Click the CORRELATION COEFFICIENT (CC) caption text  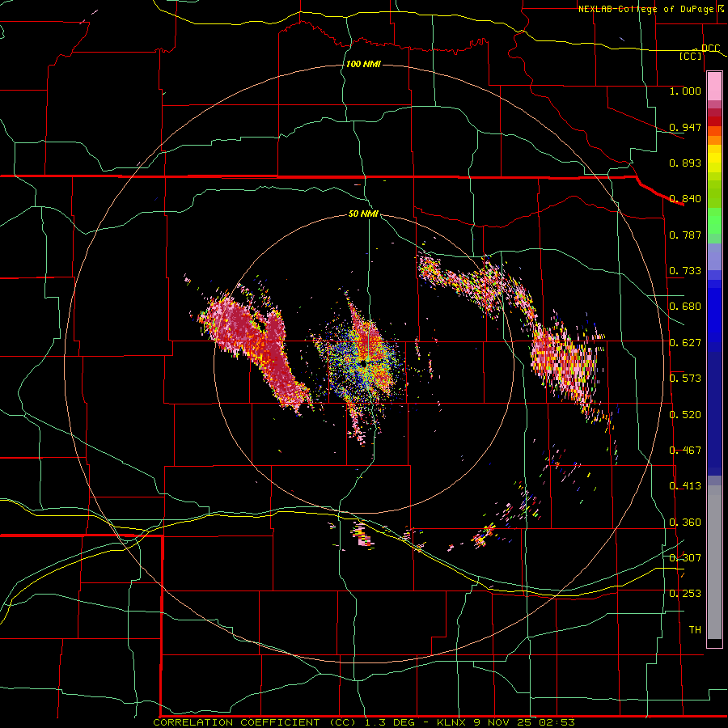pyautogui.click(x=255, y=722)
